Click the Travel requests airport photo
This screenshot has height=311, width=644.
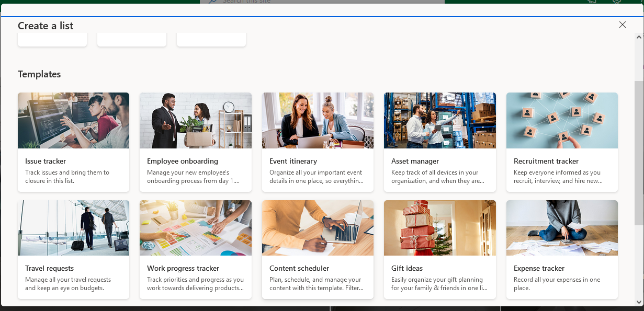click(x=73, y=228)
